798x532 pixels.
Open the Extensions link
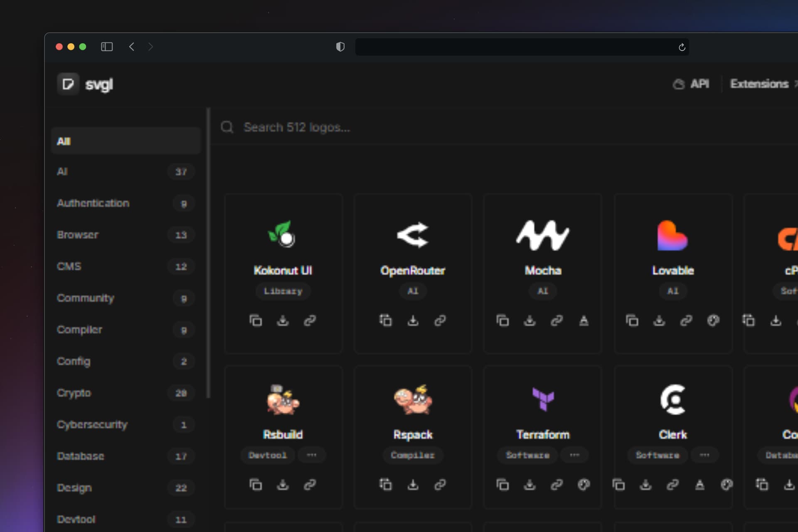tap(759, 84)
